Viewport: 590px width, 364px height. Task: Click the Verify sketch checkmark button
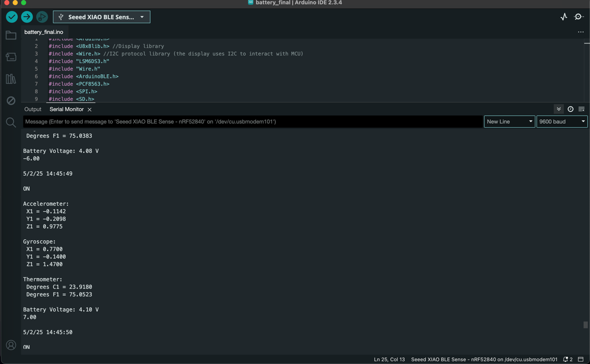(12, 17)
